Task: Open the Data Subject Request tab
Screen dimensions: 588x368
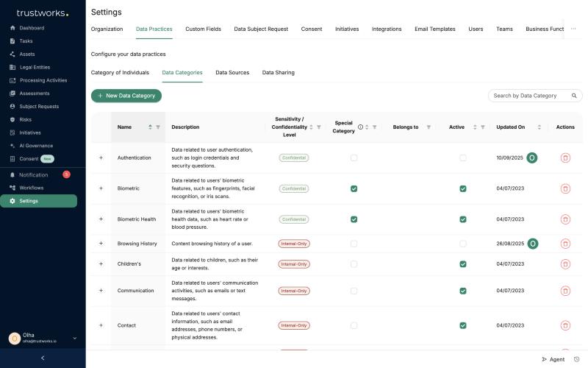Action: coord(261,29)
